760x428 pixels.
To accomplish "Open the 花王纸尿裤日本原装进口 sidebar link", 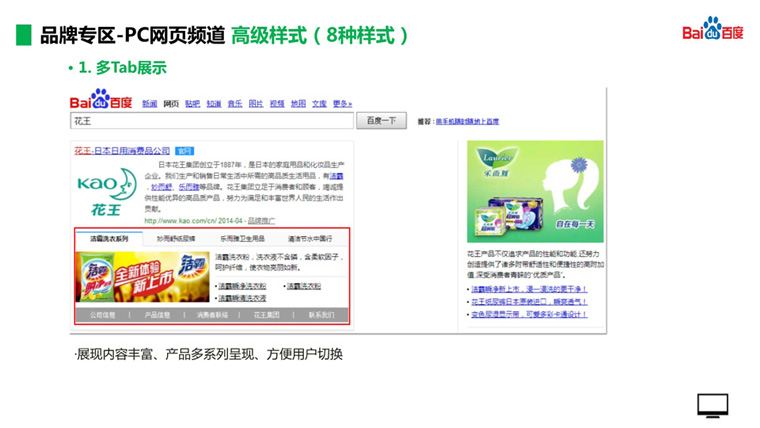I will tap(529, 302).
